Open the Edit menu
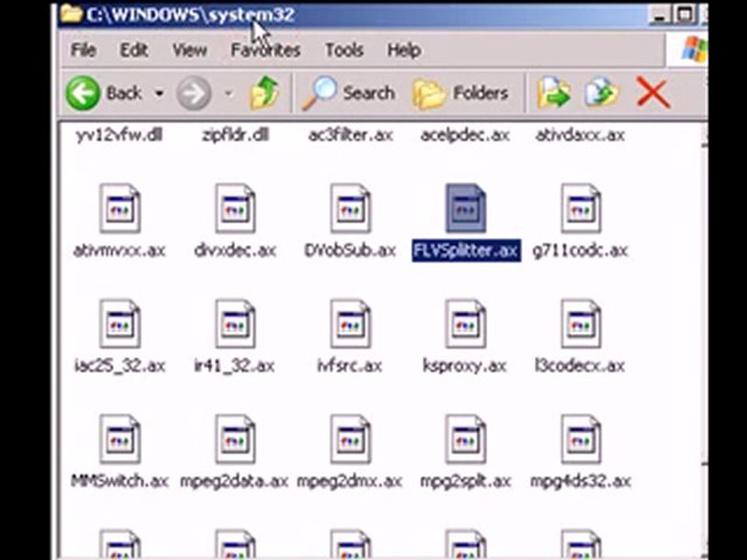Viewport: 747px width, 560px height. point(134,50)
